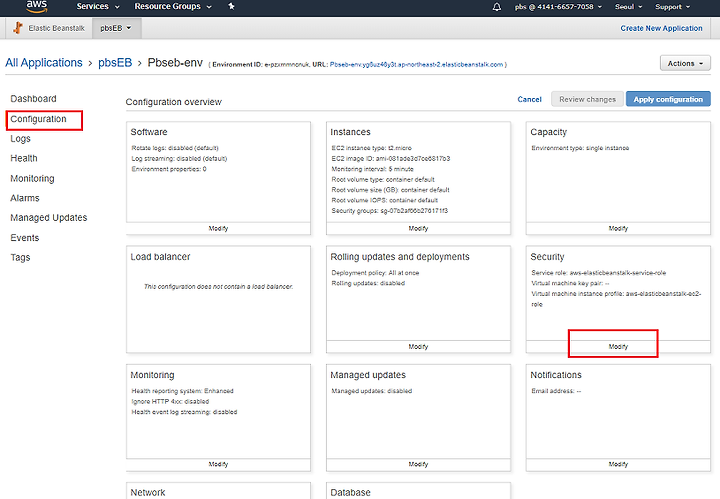Open the Seoul region selector
The image size is (720, 499).
pyautogui.click(x=629, y=7)
